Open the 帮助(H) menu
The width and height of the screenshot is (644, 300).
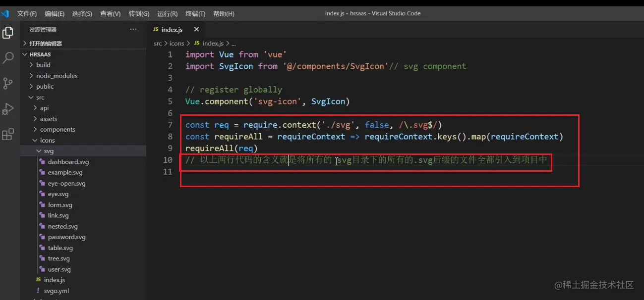tap(224, 14)
